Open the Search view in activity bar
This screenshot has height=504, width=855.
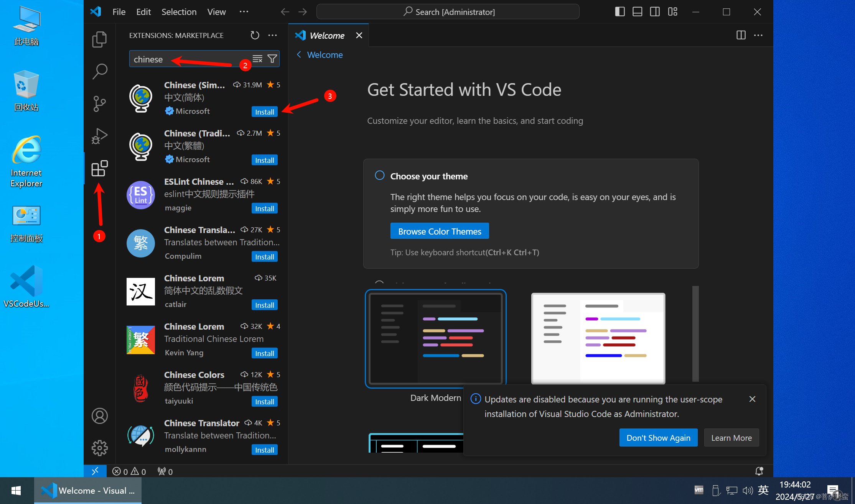click(x=99, y=71)
